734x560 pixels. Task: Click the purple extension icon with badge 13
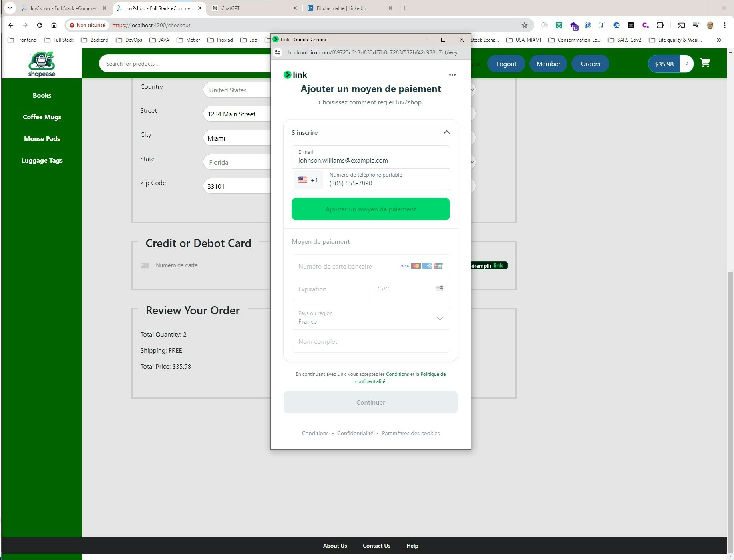coord(574,26)
